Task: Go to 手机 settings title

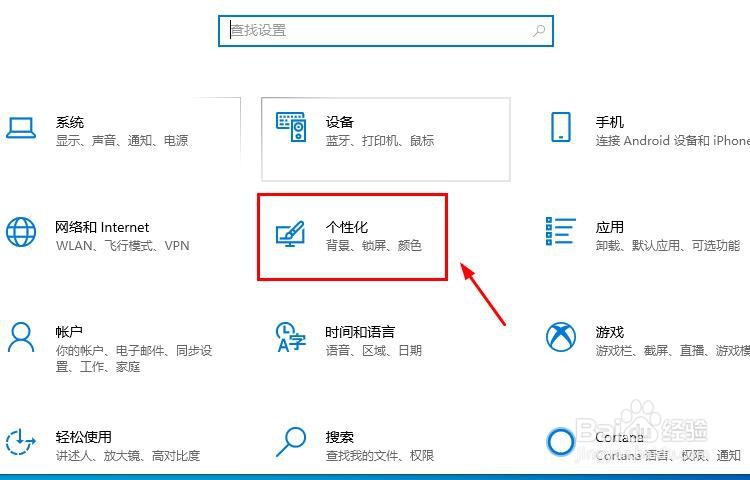Action: coord(610,122)
